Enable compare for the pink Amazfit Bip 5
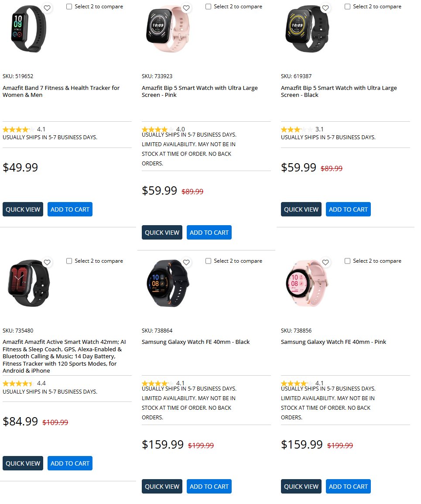Image resolution: width=421 pixels, height=504 pixels. coord(208,6)
